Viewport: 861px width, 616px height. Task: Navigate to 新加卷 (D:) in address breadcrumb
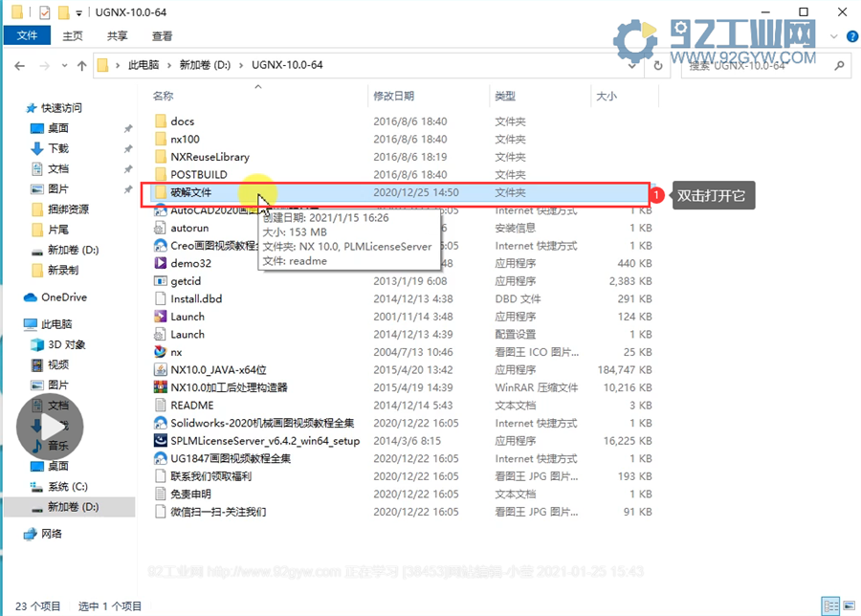pos(205,65)
